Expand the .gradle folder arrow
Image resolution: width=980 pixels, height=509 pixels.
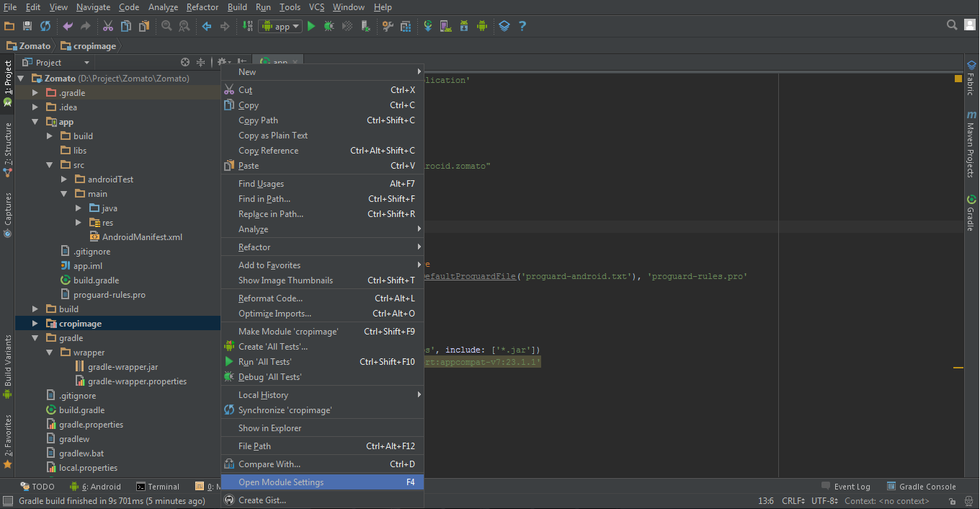[x=35, y=93]
